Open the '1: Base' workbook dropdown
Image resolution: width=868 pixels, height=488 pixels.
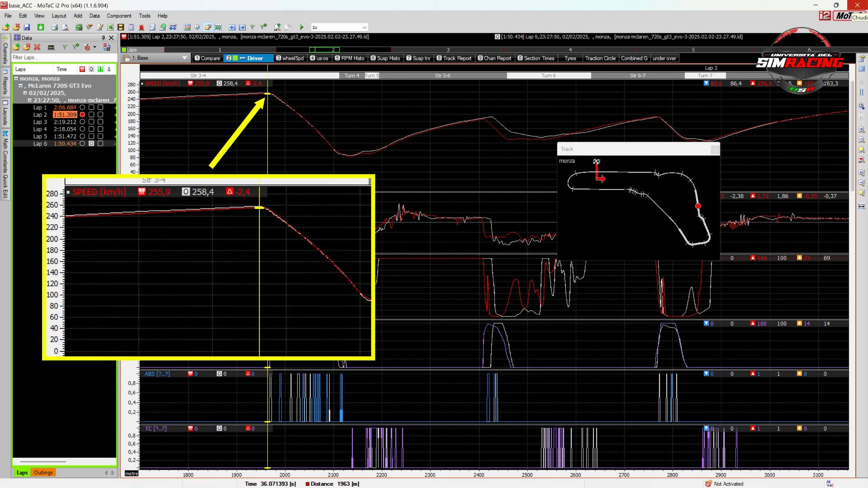pos(184,58)
